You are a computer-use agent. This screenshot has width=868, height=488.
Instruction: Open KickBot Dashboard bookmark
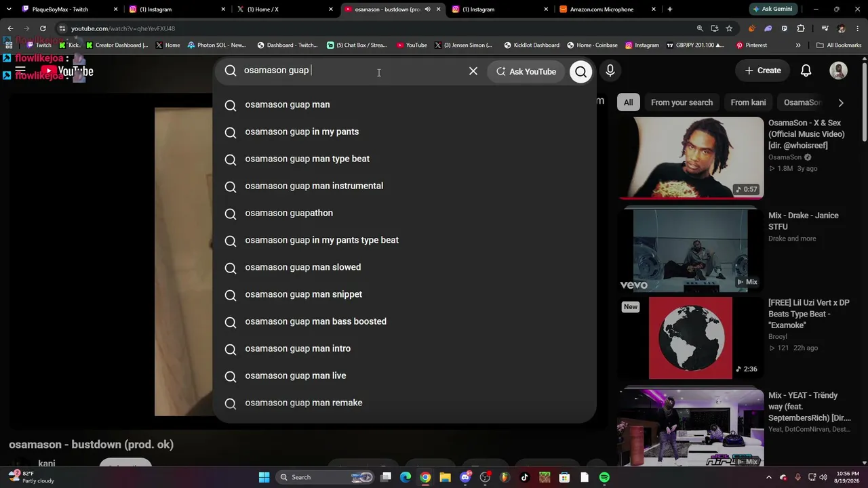[532, 45]
